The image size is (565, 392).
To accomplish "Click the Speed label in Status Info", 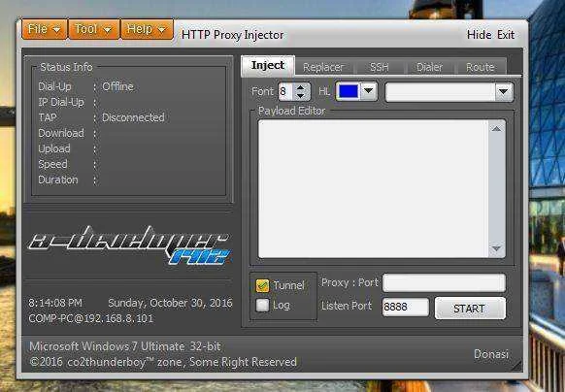I will coord(52,164).
